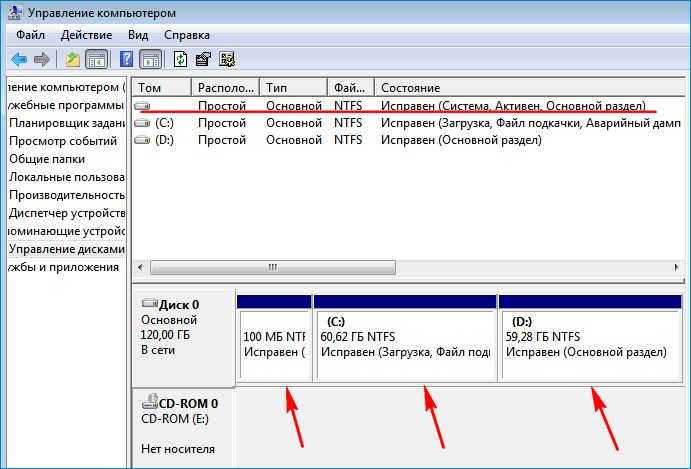
Task: Click Основной in the (D:) row
Action: point(293,140)
